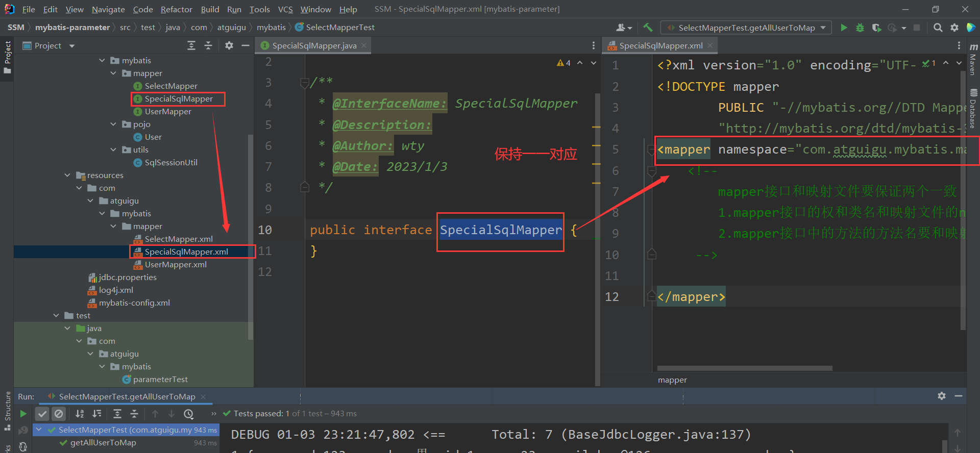
Task: Collapse the java folder under test
Action: pyautogui.click(x=67, y=328)
